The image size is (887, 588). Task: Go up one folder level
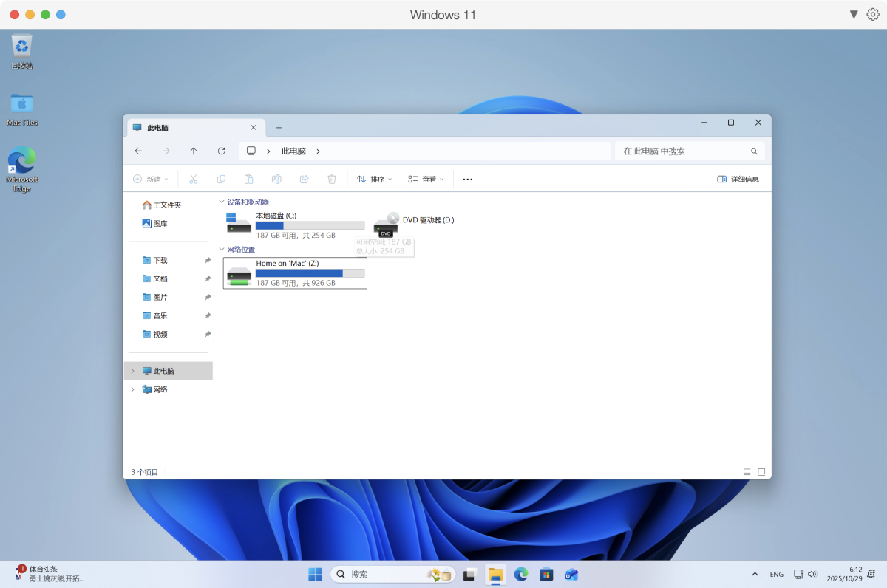tap(194, 151)
